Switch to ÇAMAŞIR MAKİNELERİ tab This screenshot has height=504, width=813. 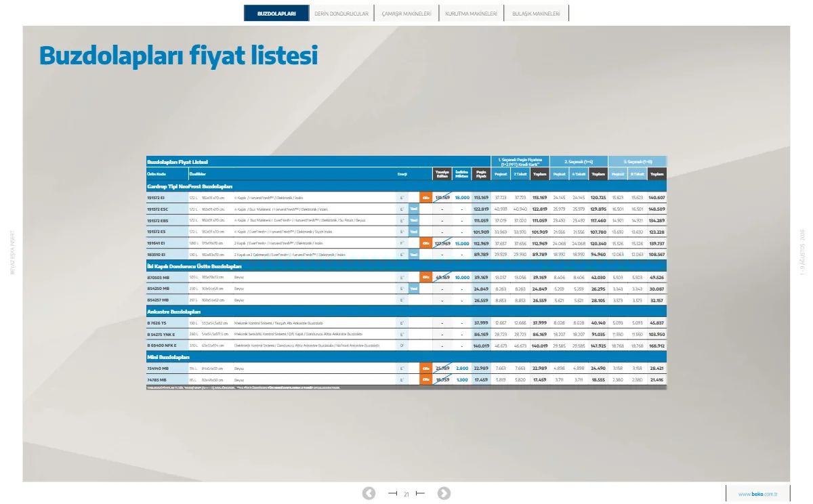coord(406,14)
